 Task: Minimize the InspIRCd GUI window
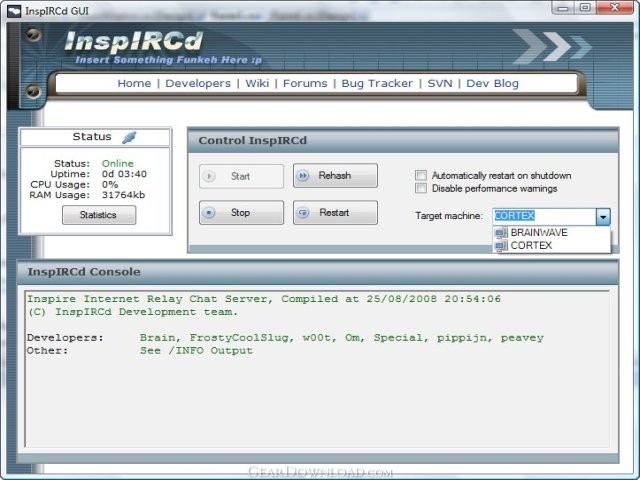[563, 8]
